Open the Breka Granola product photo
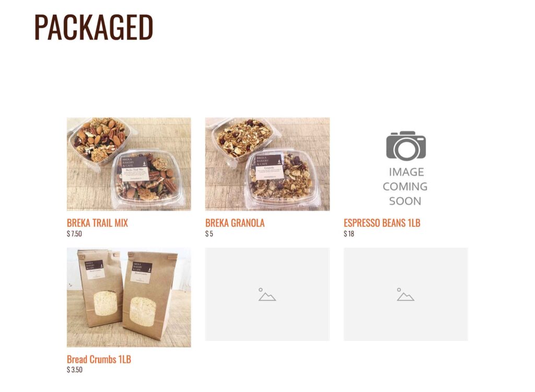535x392 pixels. tap(267, 164)
